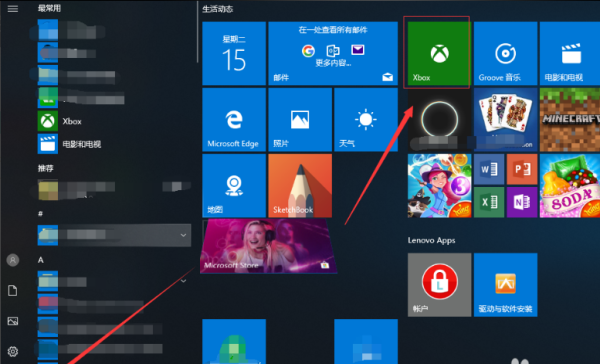Image resolution: width=600 pixels, height=364 pixels.
Task: Click the A letter index header
Action: pos(41,260)
